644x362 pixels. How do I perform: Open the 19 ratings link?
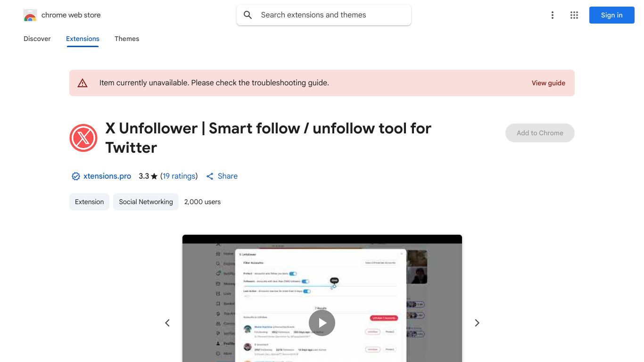point(179,176)
